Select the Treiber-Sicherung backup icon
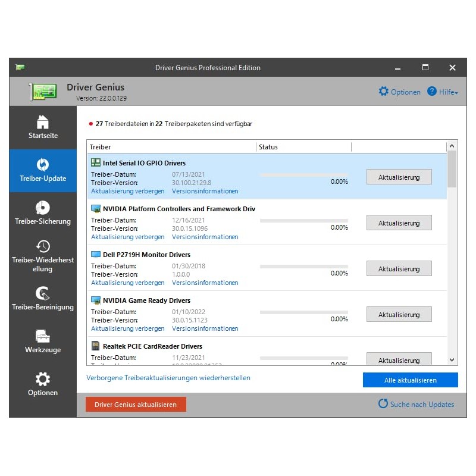The image size is (476, 476). [43, 208]
